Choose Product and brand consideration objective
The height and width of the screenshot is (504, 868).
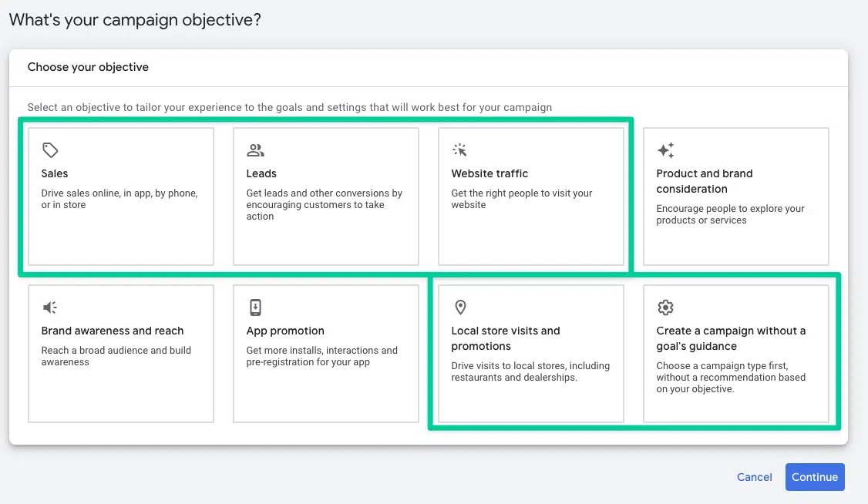pos(735,196)
